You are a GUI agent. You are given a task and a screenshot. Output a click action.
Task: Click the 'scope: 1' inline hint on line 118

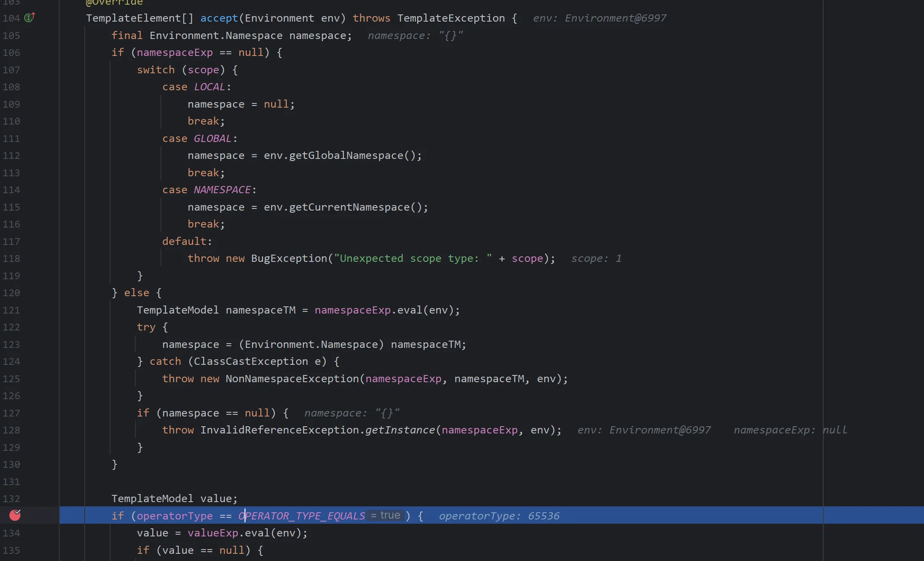pyautogui.click(x=596, y=258)
